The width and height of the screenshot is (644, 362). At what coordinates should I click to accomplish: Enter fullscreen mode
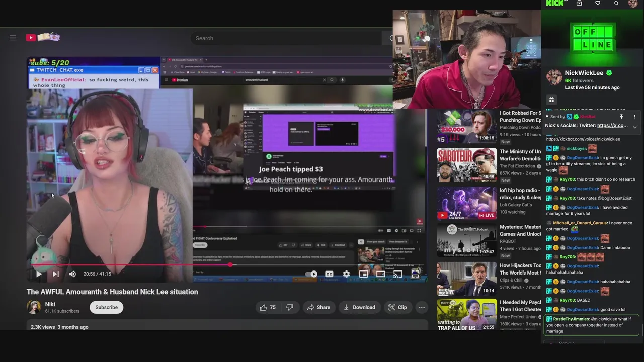point(415,274)
